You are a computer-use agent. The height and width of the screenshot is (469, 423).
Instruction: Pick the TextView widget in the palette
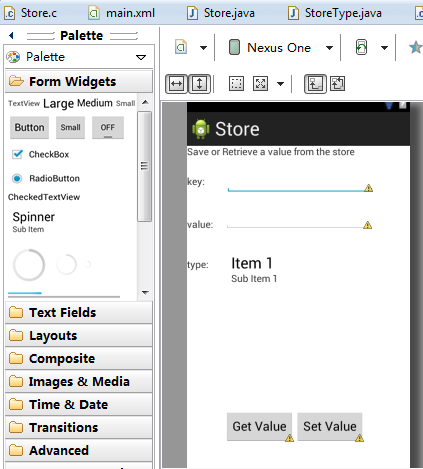[24, 103]
